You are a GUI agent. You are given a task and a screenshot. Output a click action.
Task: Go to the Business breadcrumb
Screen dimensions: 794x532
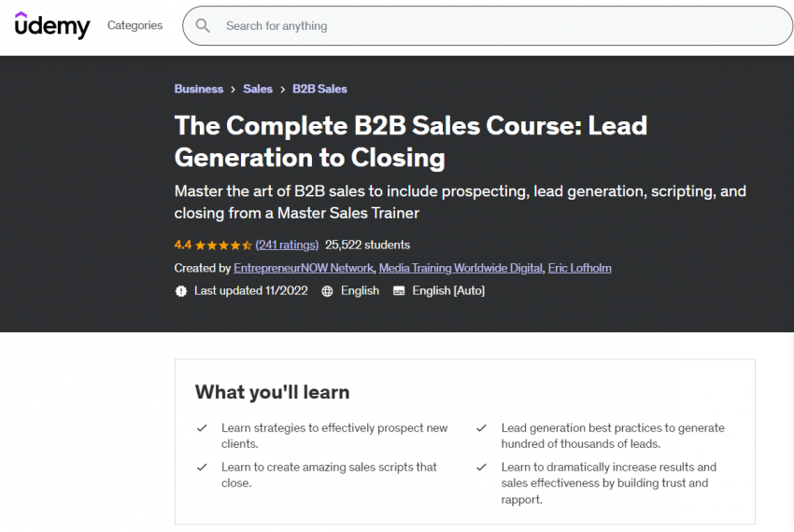coord(198,89)
